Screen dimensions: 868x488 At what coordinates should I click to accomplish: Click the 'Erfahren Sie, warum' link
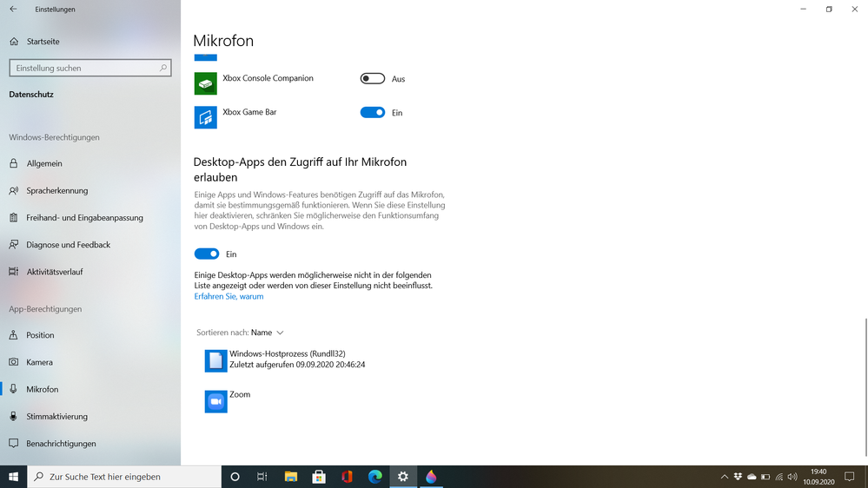(x=229, y=296)
